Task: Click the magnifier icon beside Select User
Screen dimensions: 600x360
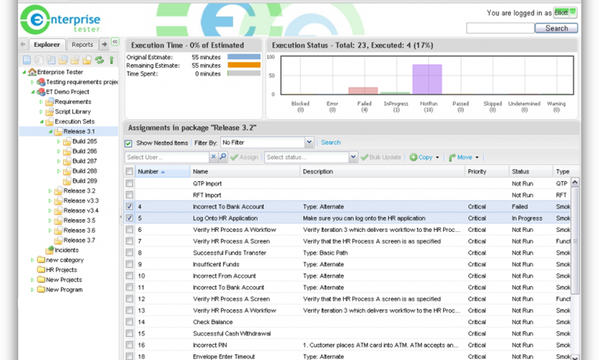Action: click(x=223, y=157)
